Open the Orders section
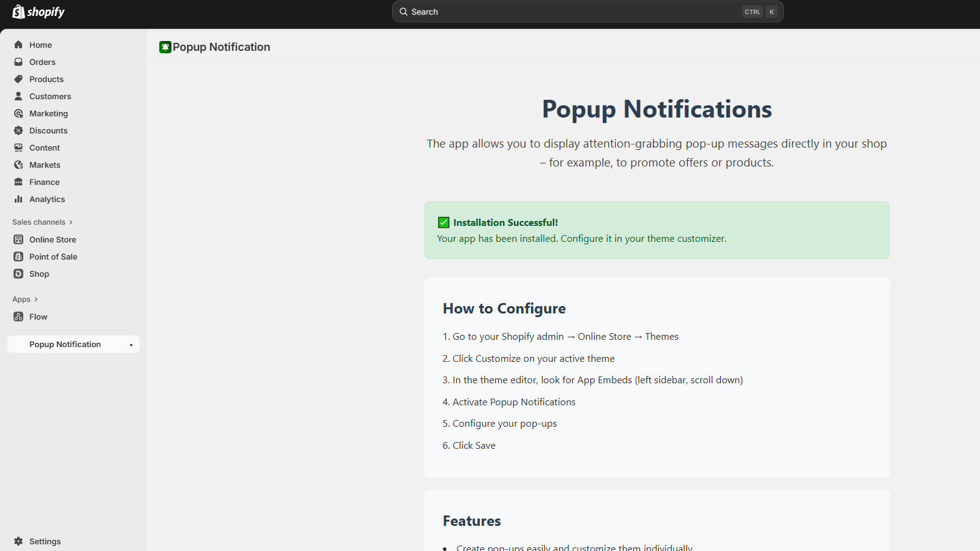This screenshot has width=980, height=551. pos(42,62)
